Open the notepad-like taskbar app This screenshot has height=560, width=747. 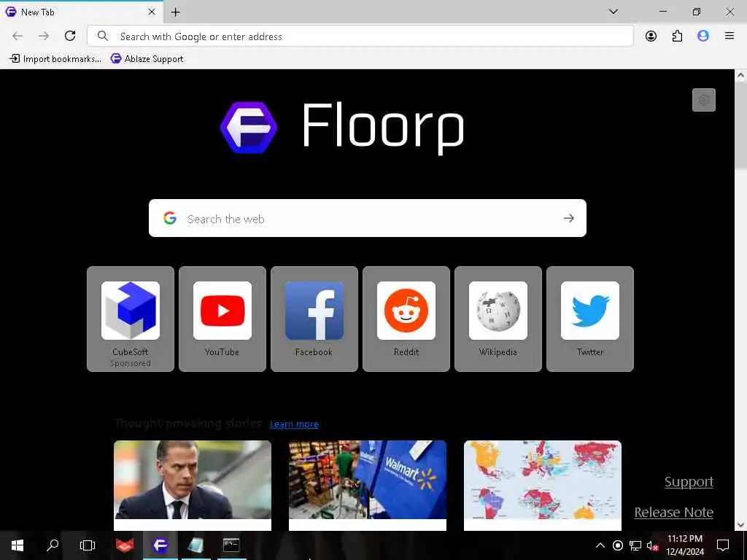coord(196,545)
